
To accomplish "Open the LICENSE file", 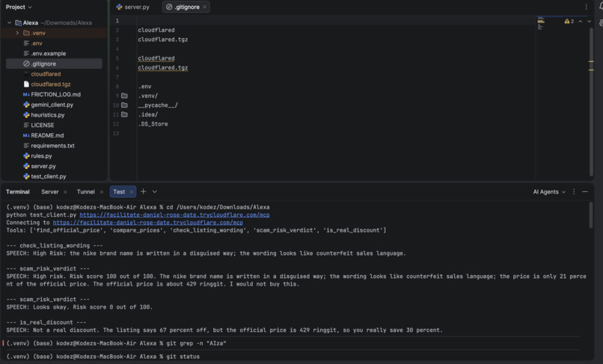I will pyautogui.click(x=43, y=125).
